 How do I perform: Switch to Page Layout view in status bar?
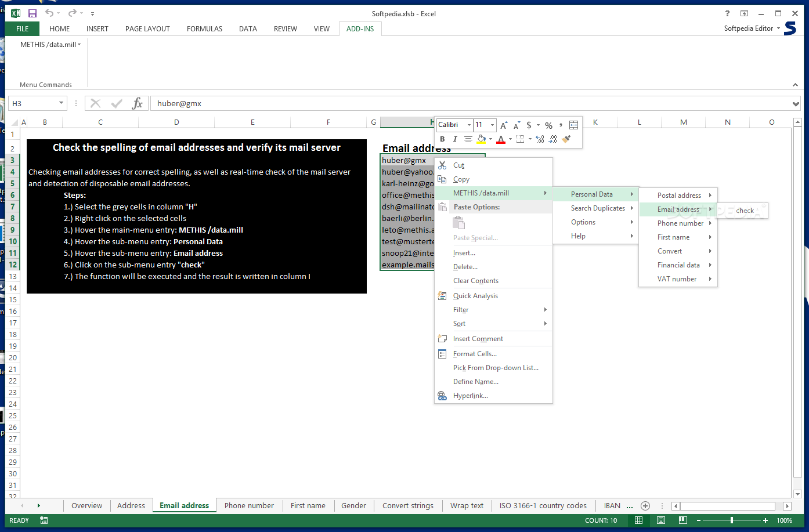click(661, 520)
